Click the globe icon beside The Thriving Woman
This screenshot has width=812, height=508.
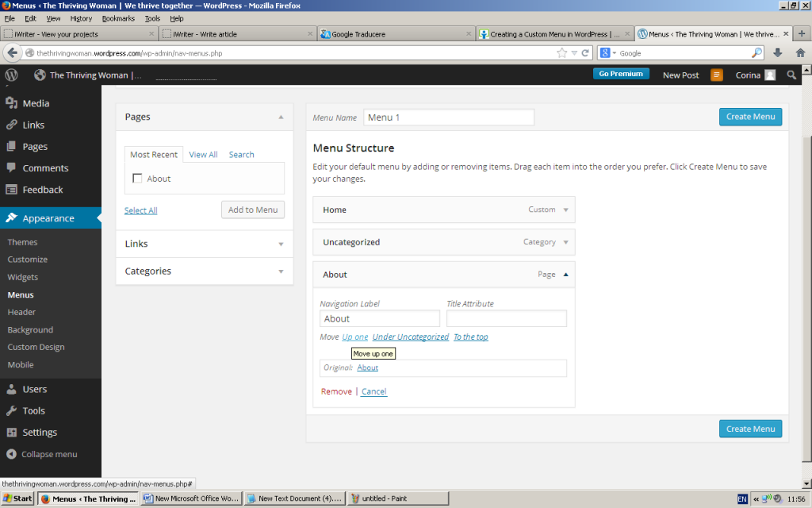[x=40, y=75]
